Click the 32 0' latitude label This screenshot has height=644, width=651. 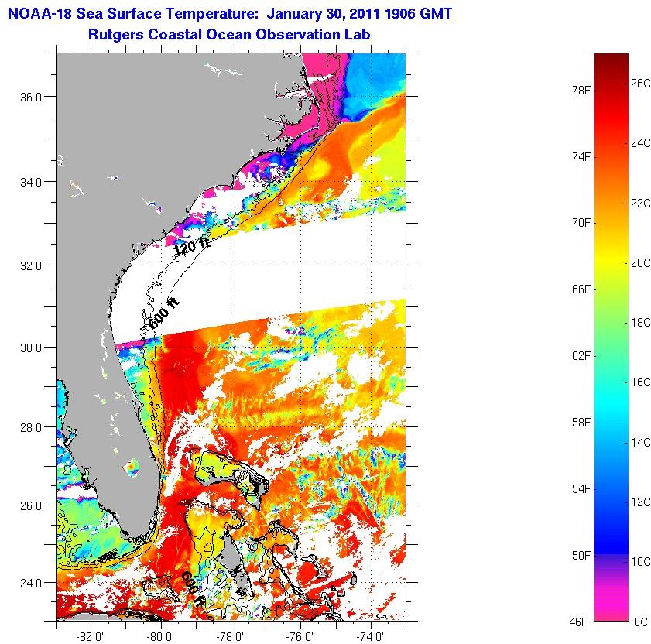32,265
